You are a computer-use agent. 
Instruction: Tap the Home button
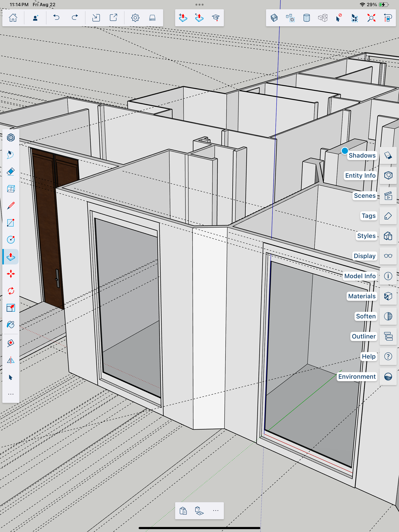pos(13,17)
